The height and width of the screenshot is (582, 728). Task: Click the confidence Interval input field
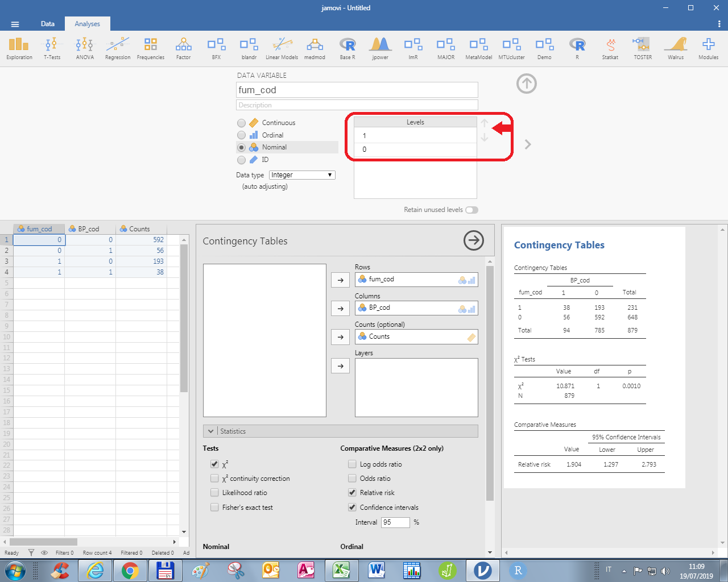395,522
